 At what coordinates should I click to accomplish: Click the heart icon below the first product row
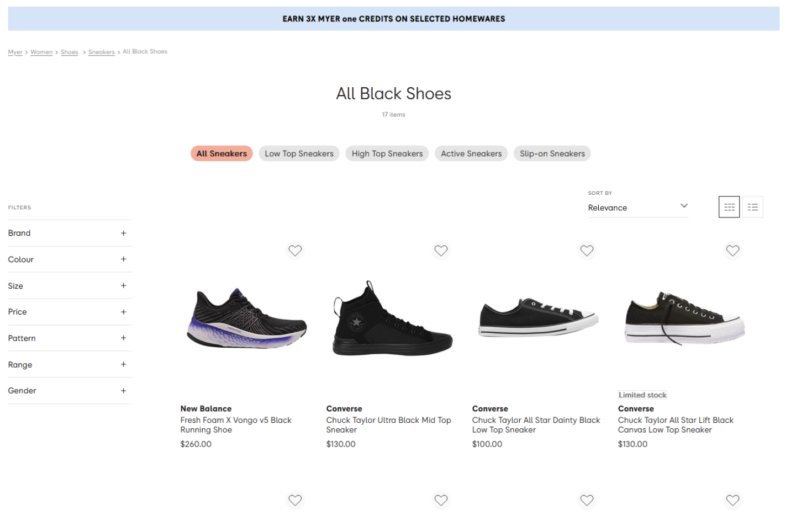pos(295,500)
